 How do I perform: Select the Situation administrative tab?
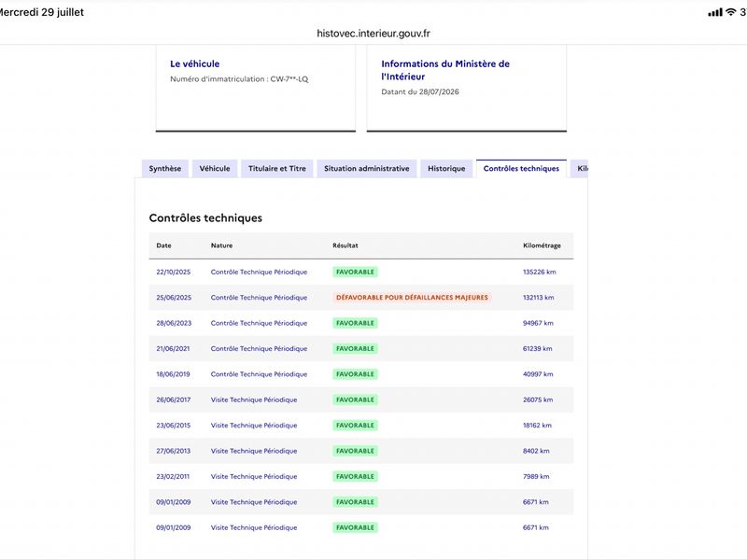point(367,169)
